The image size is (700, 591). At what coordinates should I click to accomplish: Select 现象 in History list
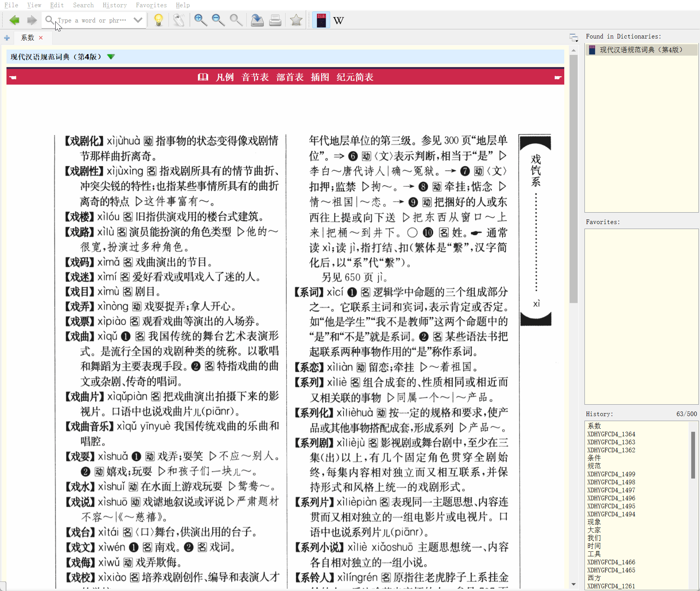pyautogui.click(x=594, y=522)
